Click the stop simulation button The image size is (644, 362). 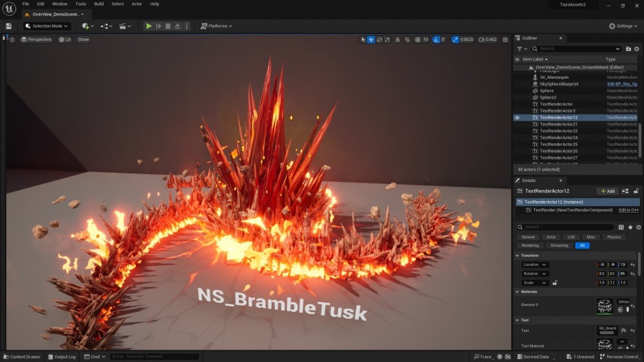pos(168,26)
